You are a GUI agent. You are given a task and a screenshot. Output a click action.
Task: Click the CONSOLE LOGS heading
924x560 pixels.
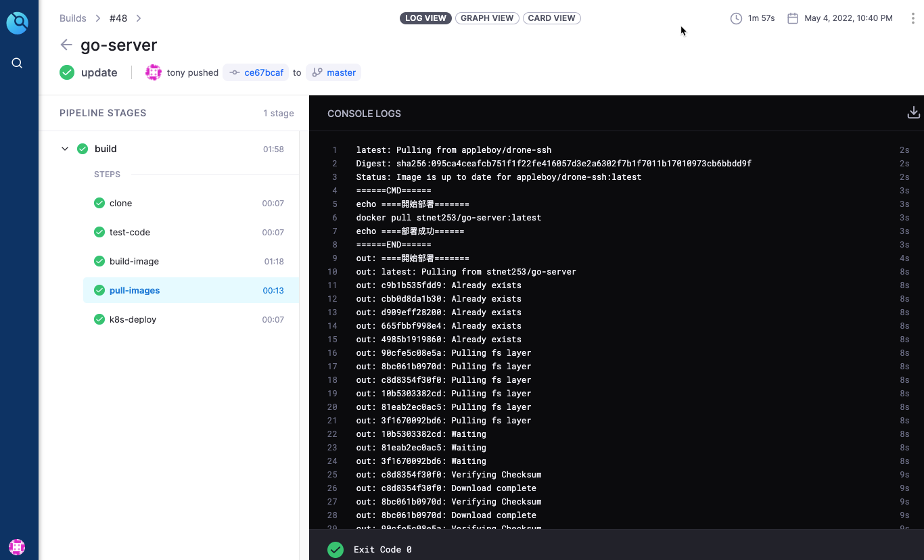point(364,114)
